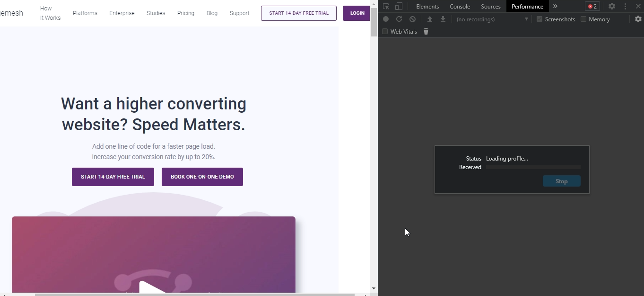Enable the Web Vitals checkbox
The image size is (644, 296).
coord(385,31)
